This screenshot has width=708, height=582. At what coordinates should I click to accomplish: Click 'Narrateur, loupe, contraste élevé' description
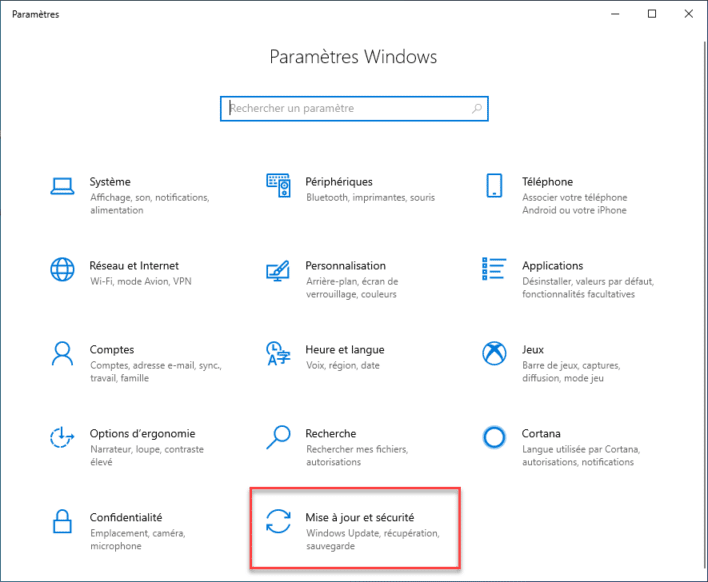[x=147, y=456]
